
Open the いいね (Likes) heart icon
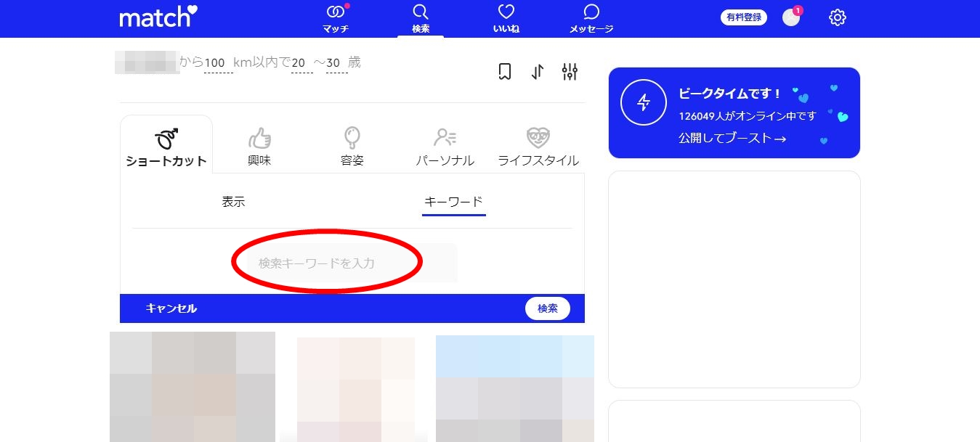tap(506, 12)
